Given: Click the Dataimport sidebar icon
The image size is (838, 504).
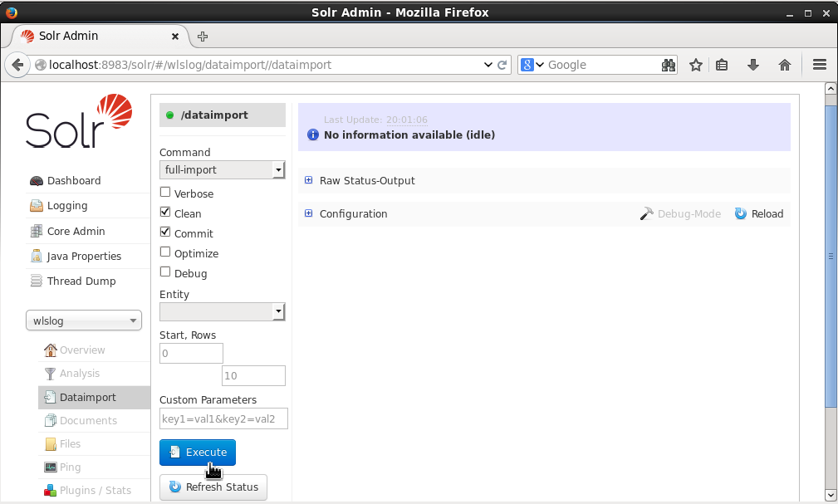Looking at the screenshot, I should (x=50, y=397).
